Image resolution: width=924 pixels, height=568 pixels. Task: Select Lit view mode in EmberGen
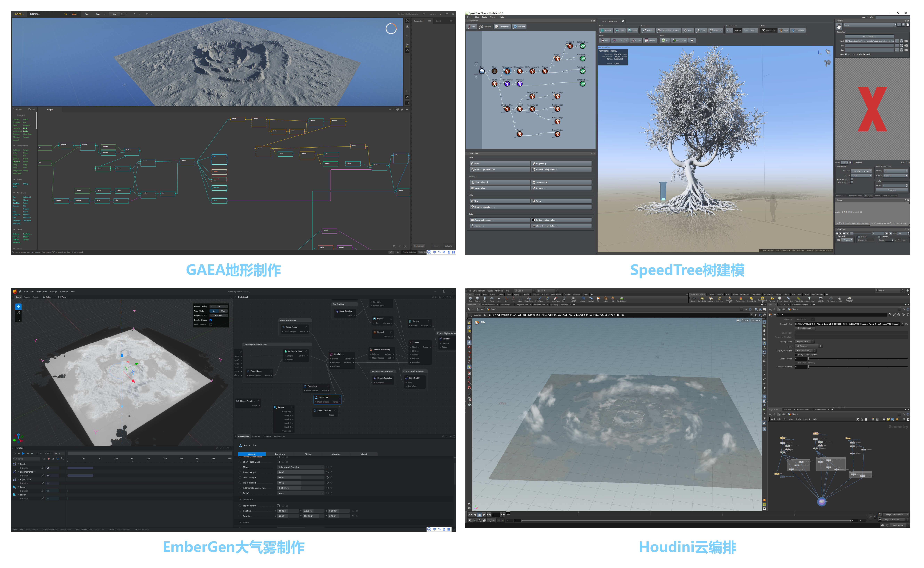[x=214, y=311]
